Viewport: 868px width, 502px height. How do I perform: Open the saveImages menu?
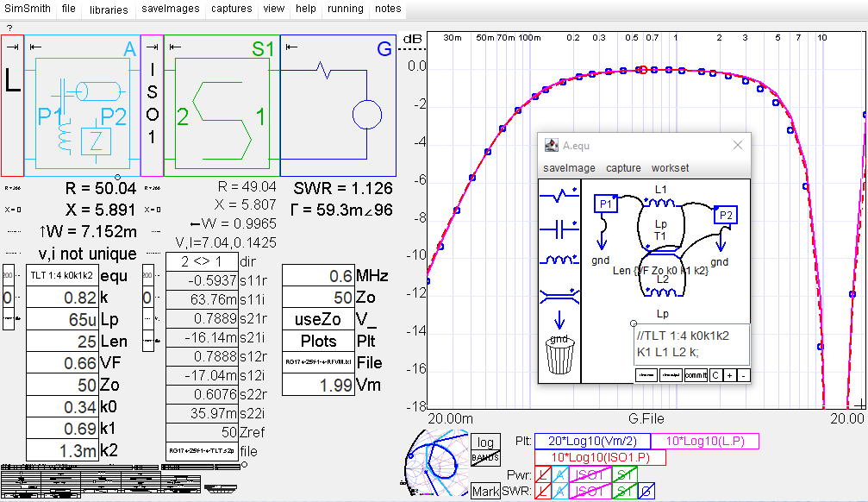[x=171, y=9]
